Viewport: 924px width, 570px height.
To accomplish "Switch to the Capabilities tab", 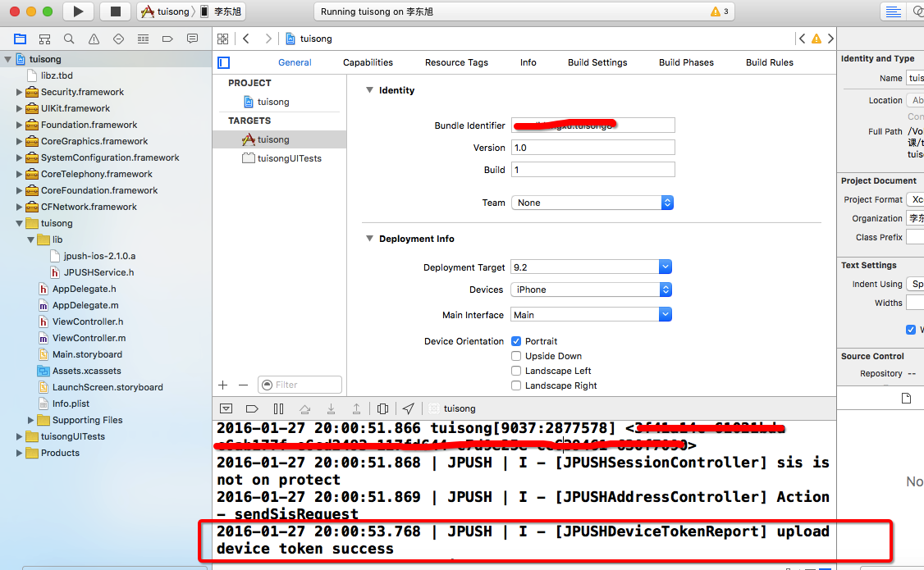I will (368, 62).
